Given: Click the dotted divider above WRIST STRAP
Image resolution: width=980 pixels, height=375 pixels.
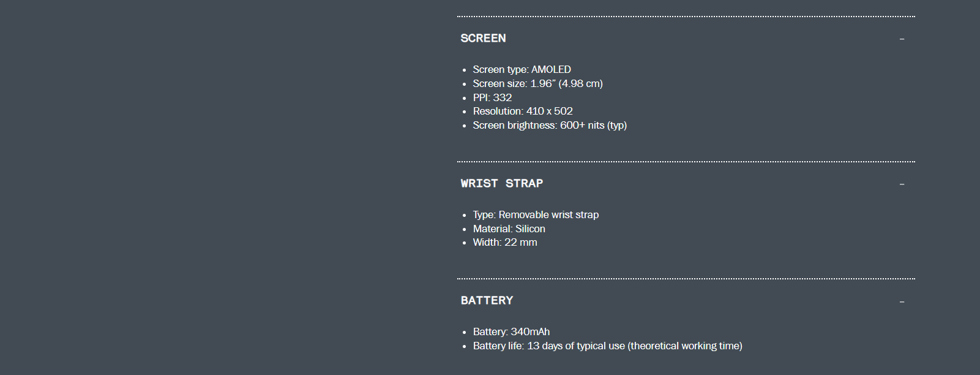Looking at the screenshot, I should (x=686, y=162).
